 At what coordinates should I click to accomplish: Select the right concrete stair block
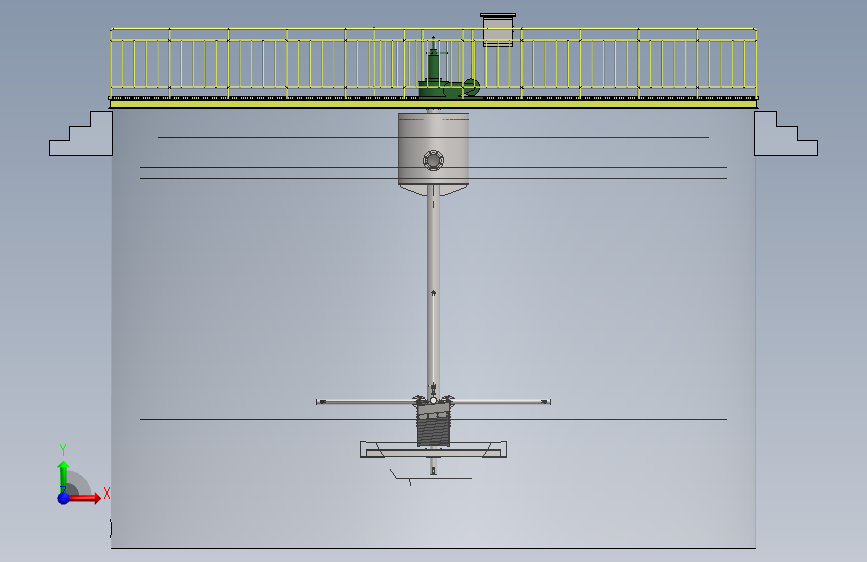(785, 133)
